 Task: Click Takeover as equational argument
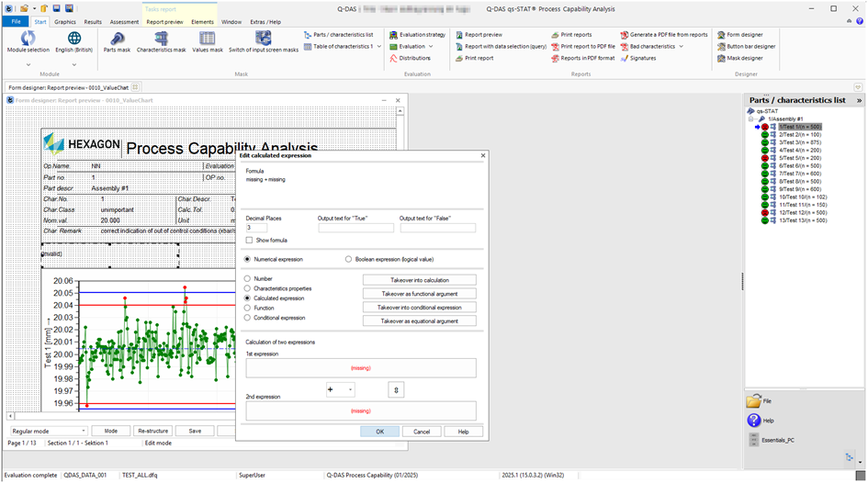[420, 320]
